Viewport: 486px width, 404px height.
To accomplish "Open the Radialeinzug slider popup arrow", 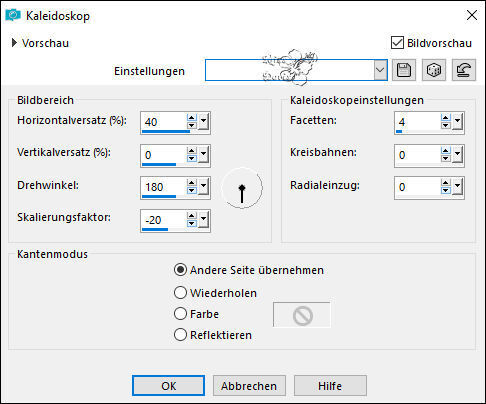I will 458,187.
